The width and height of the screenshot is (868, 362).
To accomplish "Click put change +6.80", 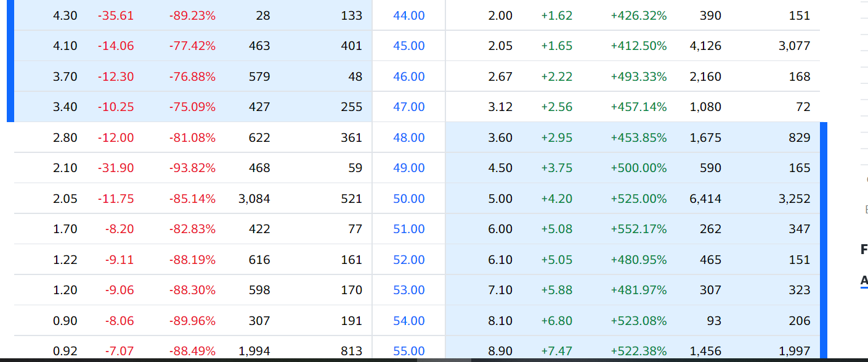I will pyautogui.click(x=557, y=321).
